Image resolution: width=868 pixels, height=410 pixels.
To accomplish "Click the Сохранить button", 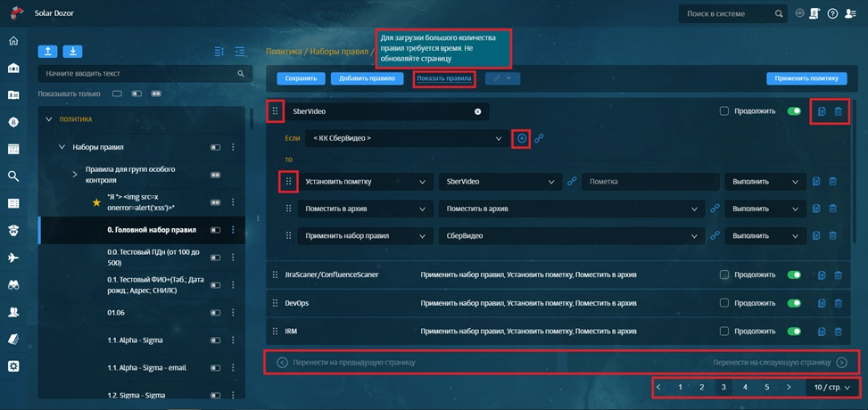I will coord(301,78).
